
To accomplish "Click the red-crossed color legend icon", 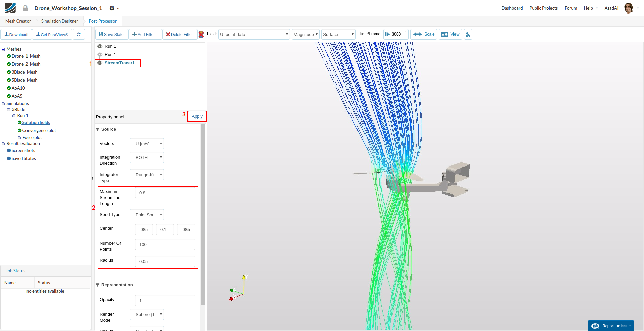I will pos(201,35).
